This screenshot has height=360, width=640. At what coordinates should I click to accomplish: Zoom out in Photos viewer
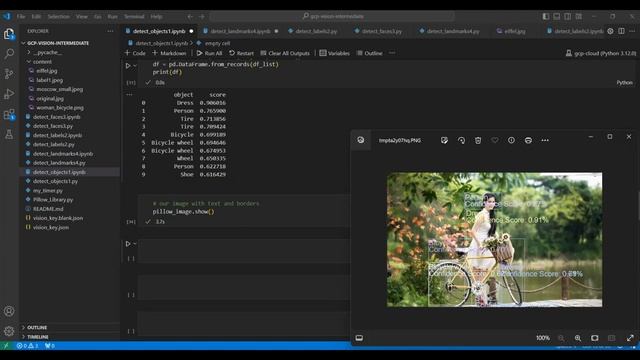tap(561, 338)
